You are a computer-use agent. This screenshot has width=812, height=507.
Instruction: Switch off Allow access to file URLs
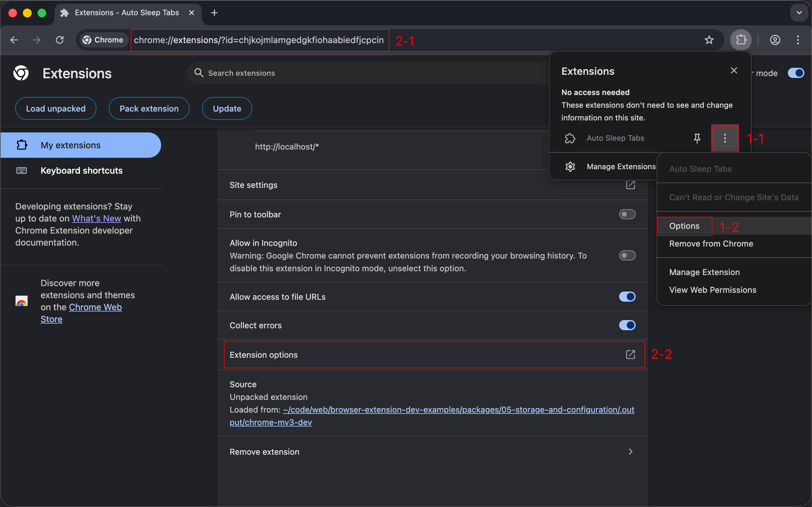click(x=627, y=296)
